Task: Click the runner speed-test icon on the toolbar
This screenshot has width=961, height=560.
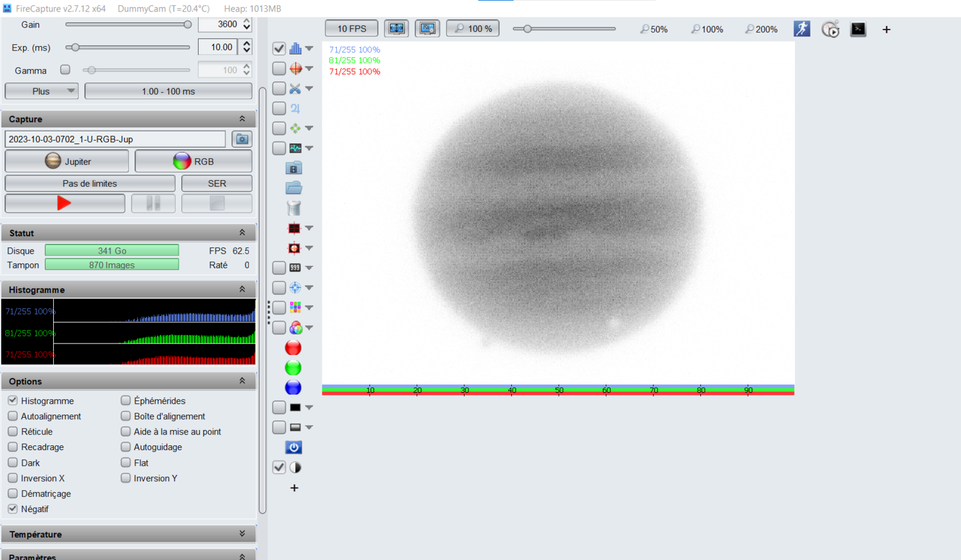Action: (801, 29)
